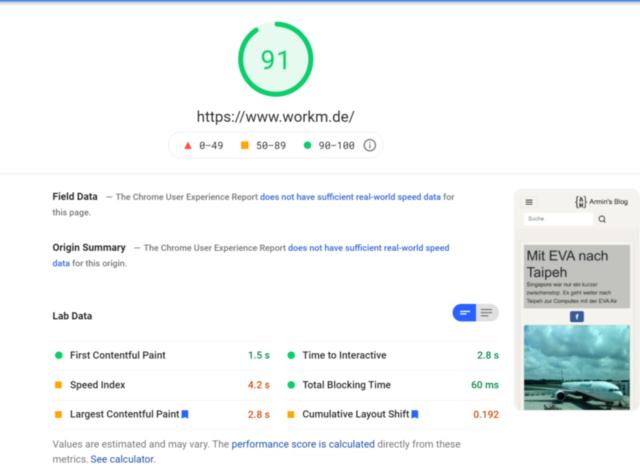Click the red triangle 0-49 legend icon
The height and width of the screenshot is (474, 640).
[188, 145]
